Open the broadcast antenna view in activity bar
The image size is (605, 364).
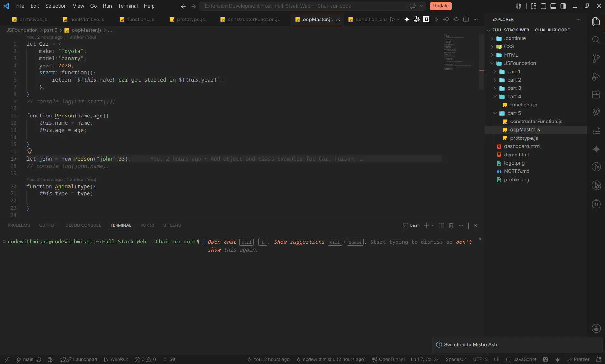[596, 112]
